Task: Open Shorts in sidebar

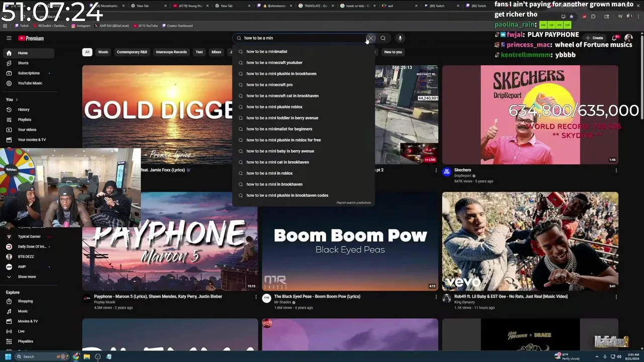Action: pyautogui.click(x=28, y=63)
